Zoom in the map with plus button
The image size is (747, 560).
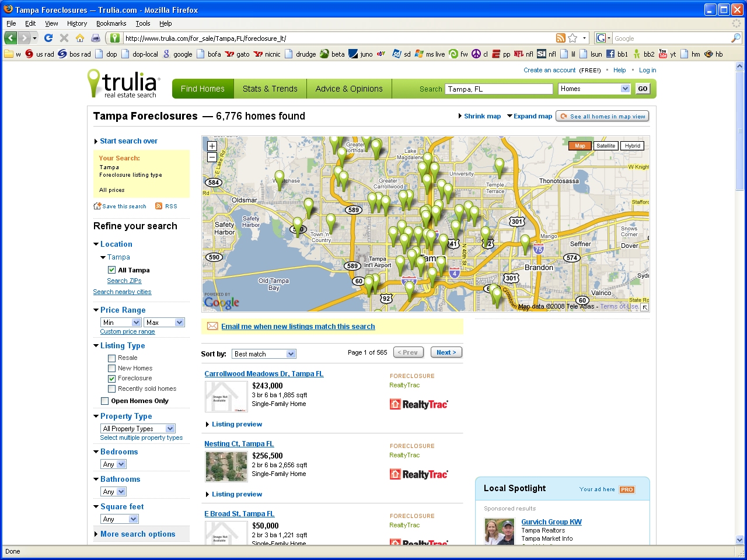(x=212, y=146)
